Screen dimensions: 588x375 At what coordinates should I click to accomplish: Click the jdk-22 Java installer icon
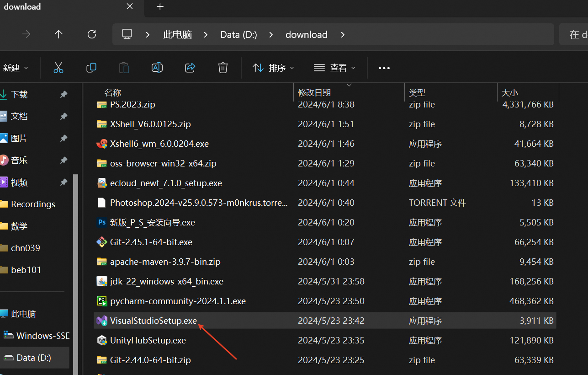click(101, 281)
